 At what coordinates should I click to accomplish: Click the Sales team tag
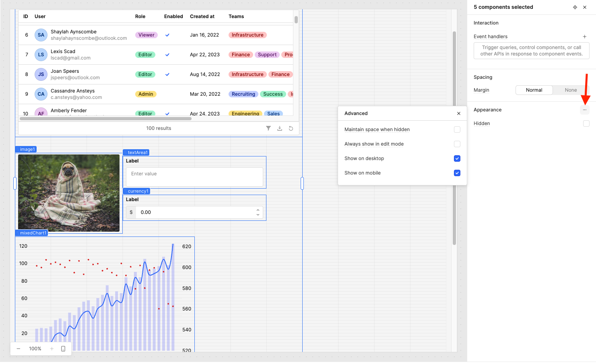tap(274, 113)
